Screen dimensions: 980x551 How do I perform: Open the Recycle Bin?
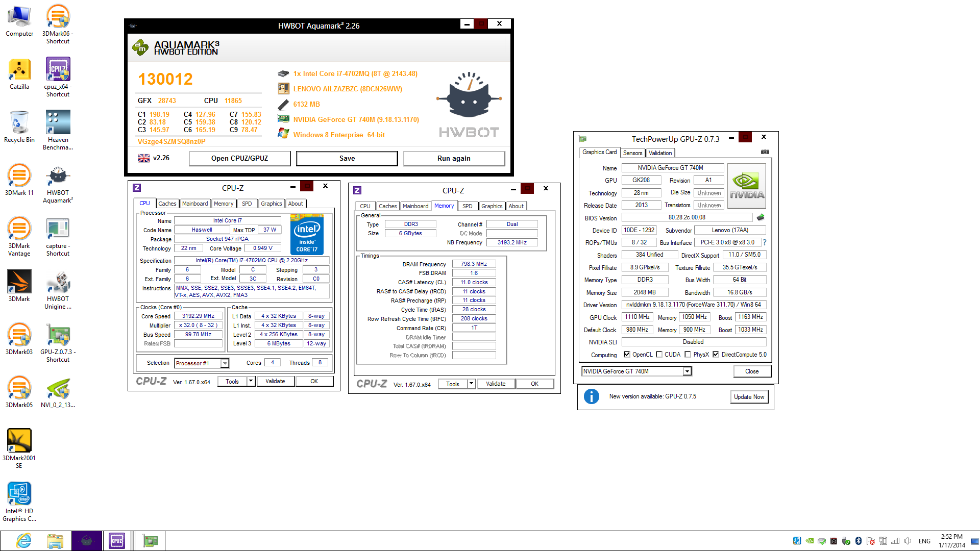click(19, 127)
